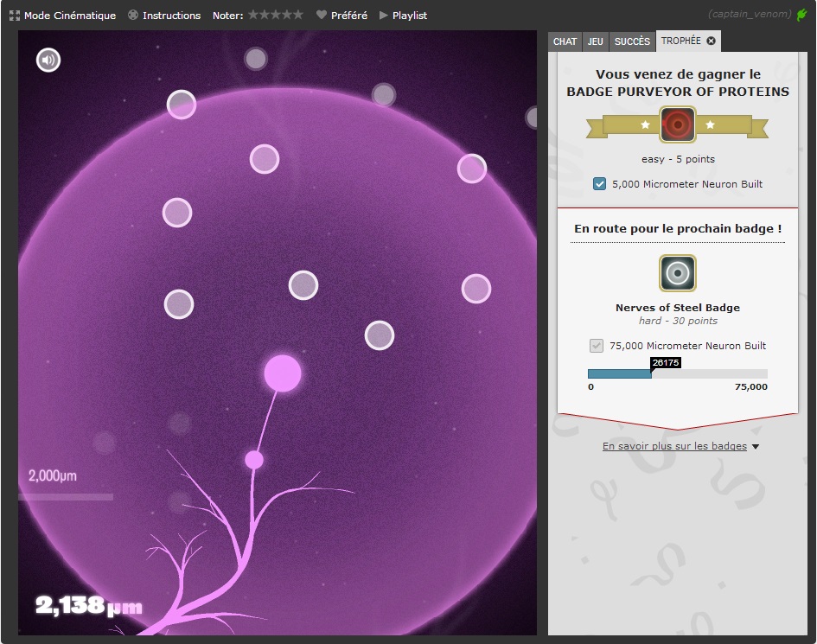Switch to the Jeu tab
This screenshot has width=817, height=644.
(596, 41)
